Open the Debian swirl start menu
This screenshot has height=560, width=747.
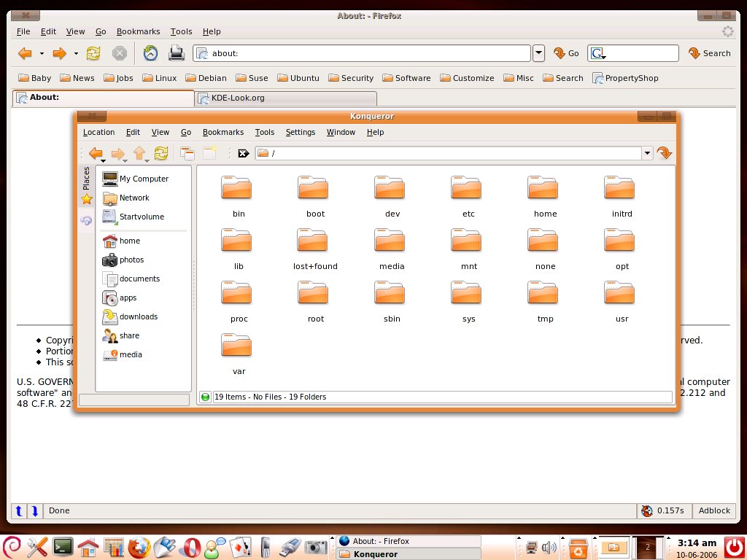(x=12, y=547)
